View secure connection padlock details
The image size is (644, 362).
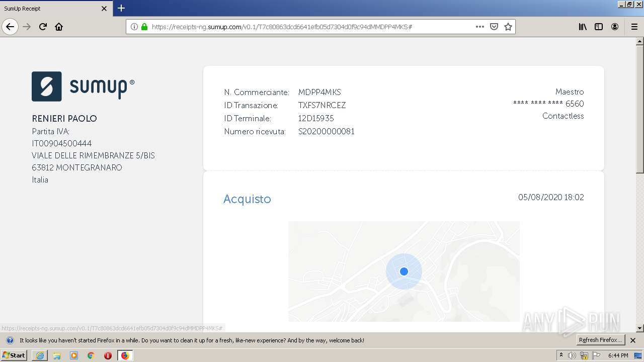click(x=144, y=27)
